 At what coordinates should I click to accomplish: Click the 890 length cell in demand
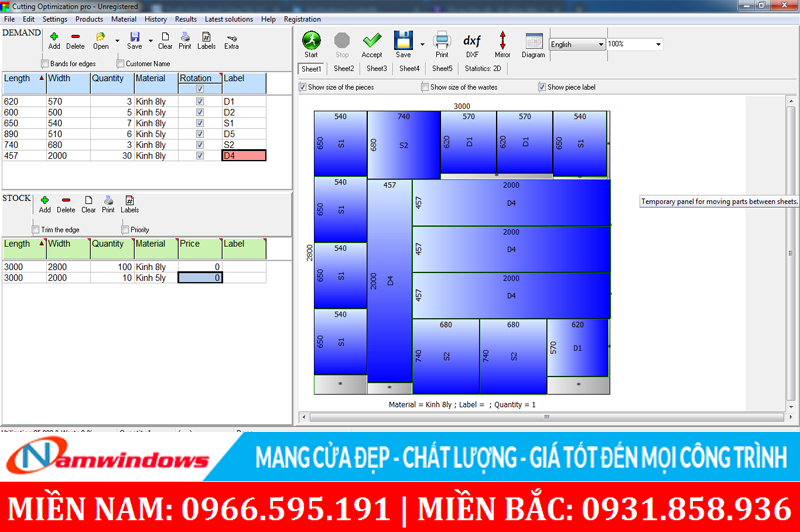coord(24,134)
